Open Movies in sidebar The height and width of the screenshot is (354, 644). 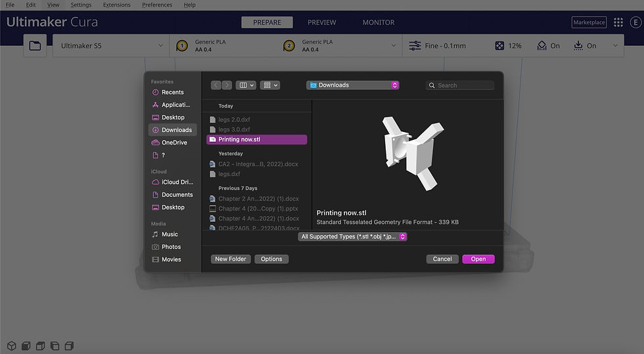pos(172,259)
